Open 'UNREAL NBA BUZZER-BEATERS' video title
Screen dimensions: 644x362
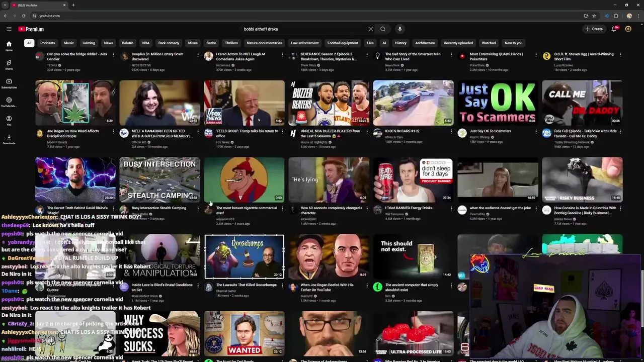click(331, 133)
